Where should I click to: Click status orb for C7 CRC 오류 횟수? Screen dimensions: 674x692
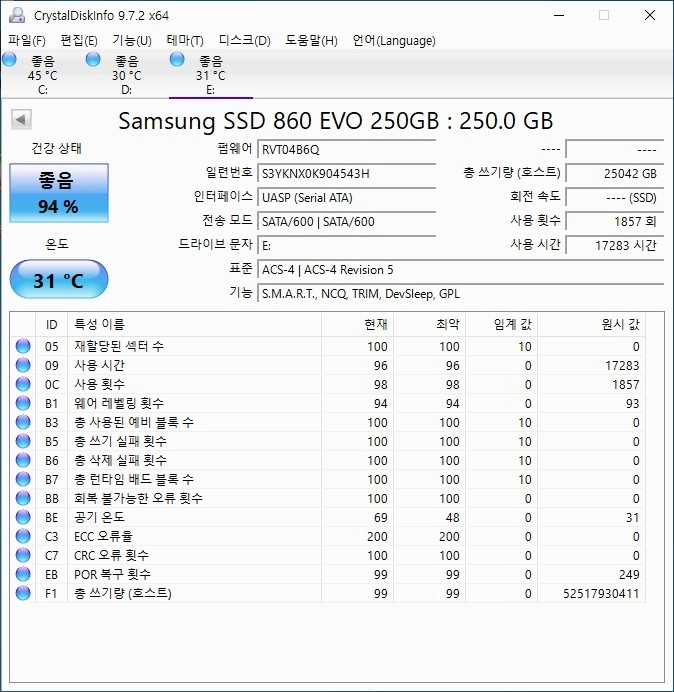tap(23, 555)
